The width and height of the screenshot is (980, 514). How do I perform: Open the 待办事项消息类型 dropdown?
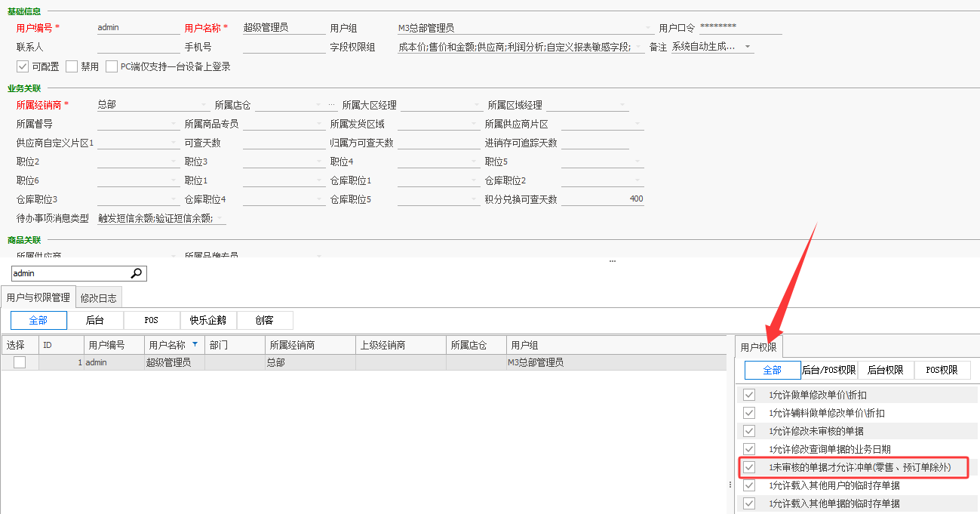coord(220,219)
